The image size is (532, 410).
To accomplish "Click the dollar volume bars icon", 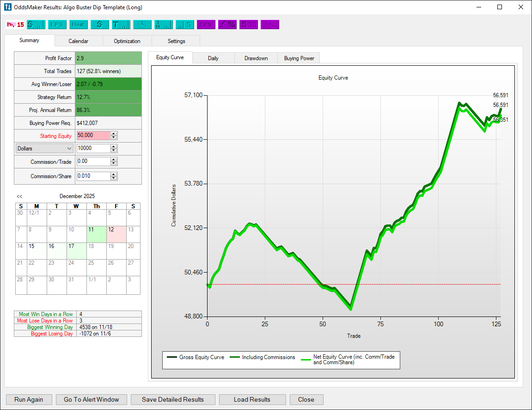I will pyautogui.click(x=36, y=24).
